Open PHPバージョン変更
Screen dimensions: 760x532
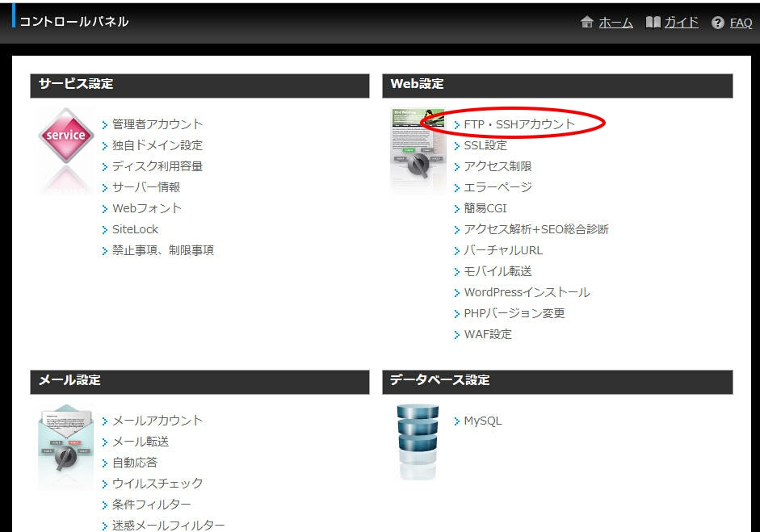point(514,313)
